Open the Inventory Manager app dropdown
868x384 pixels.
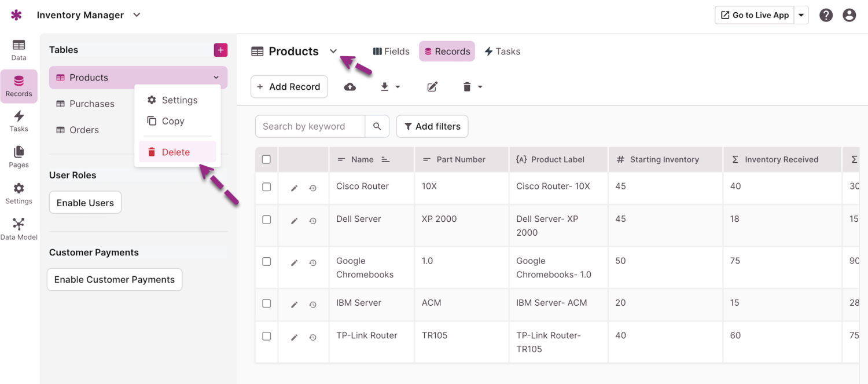point(137,15)
